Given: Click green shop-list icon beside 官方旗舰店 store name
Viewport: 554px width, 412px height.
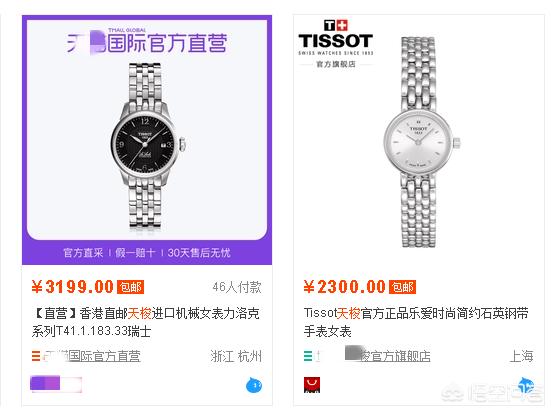Looking at the screenshot, I should click(x=308, y=355).
